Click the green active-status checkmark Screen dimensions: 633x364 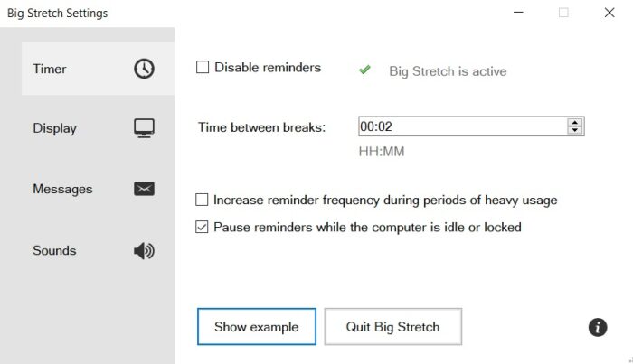(364, 70)
